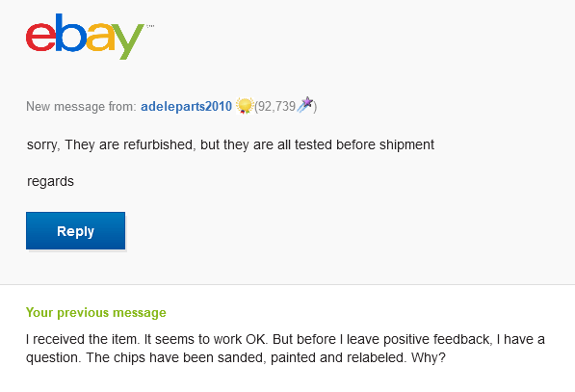Open the adeleparts2010 seller profile link
This screenshot has width=575, height=392.
pyautogui.click(x=186, y=106)
